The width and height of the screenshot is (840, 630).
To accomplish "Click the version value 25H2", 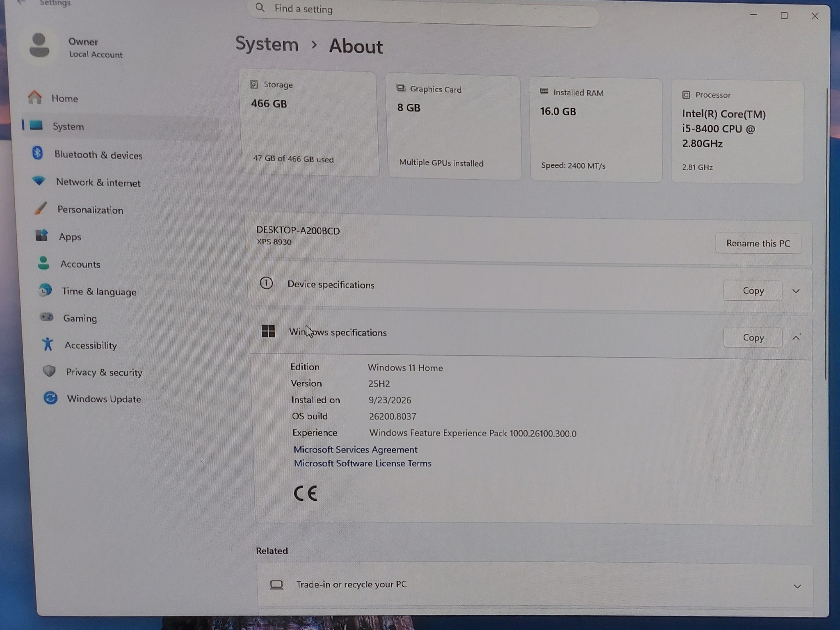I will pos(379,383).
